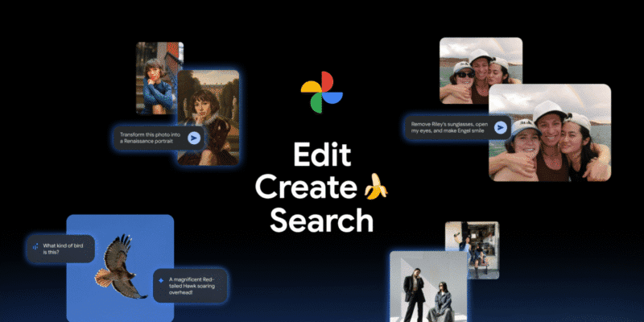Viewport: 644px width, 322px height.
Task: Click the Google Photos pinwheel logo
Action: click(x=321, y=93)
